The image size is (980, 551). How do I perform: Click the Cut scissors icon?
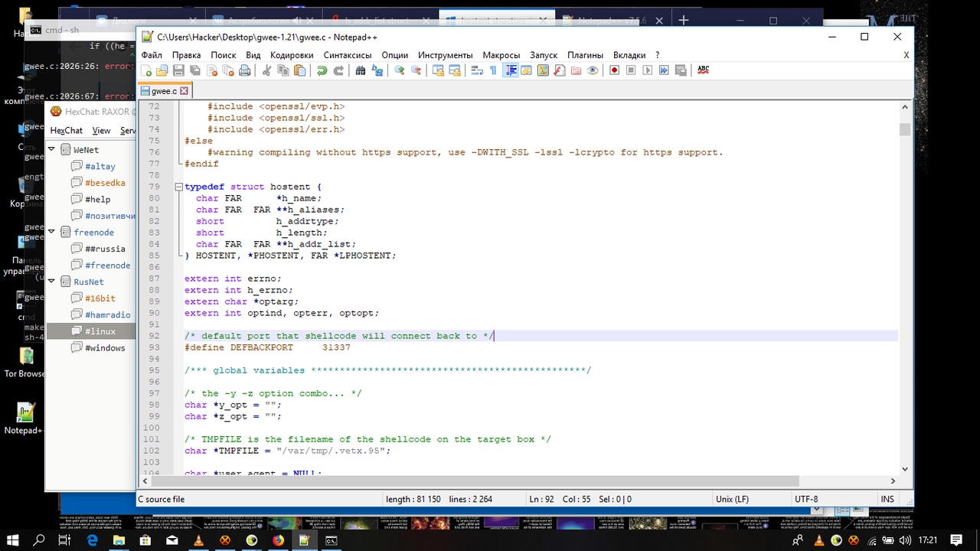(x=266, y=70)
